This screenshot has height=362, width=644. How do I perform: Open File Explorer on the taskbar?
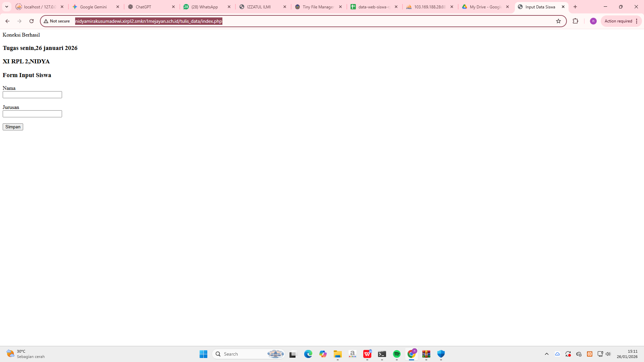tap(337, 354)
